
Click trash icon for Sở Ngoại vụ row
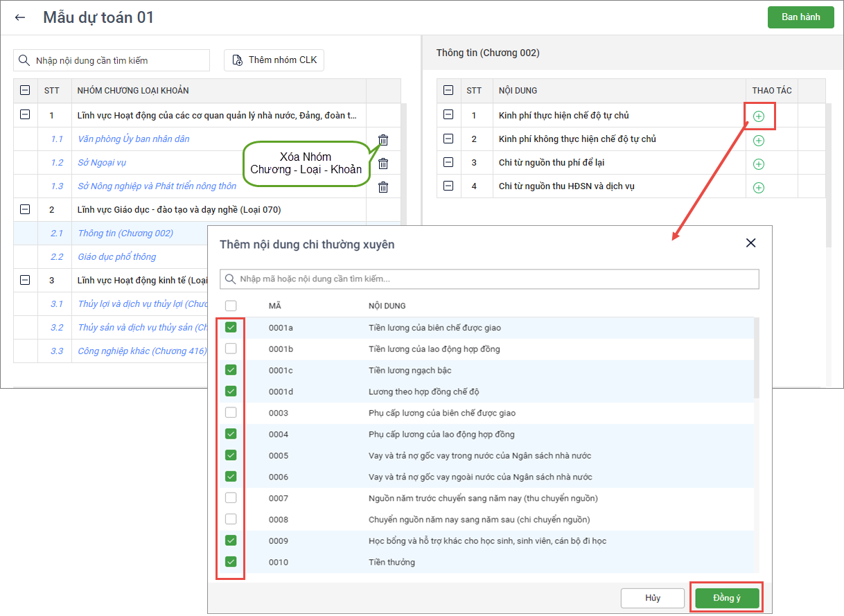tap(383, 164)
